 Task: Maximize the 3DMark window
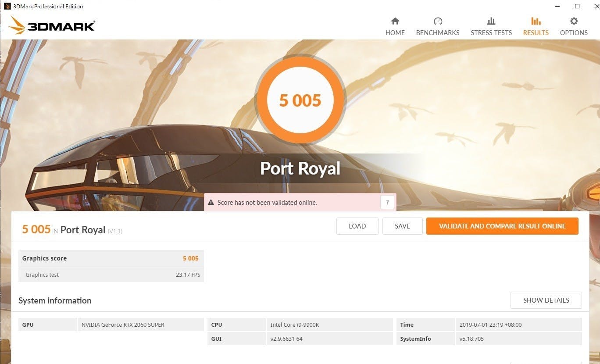577,6
